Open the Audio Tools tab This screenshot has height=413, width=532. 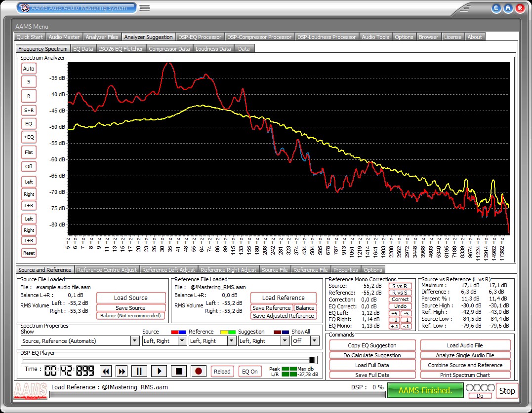[375, 37]
